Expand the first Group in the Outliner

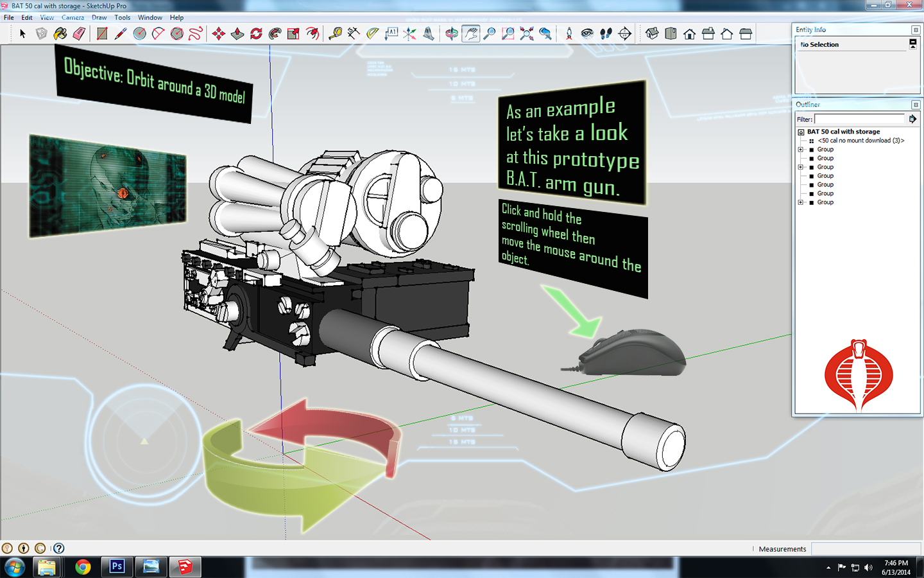(800, 149)
